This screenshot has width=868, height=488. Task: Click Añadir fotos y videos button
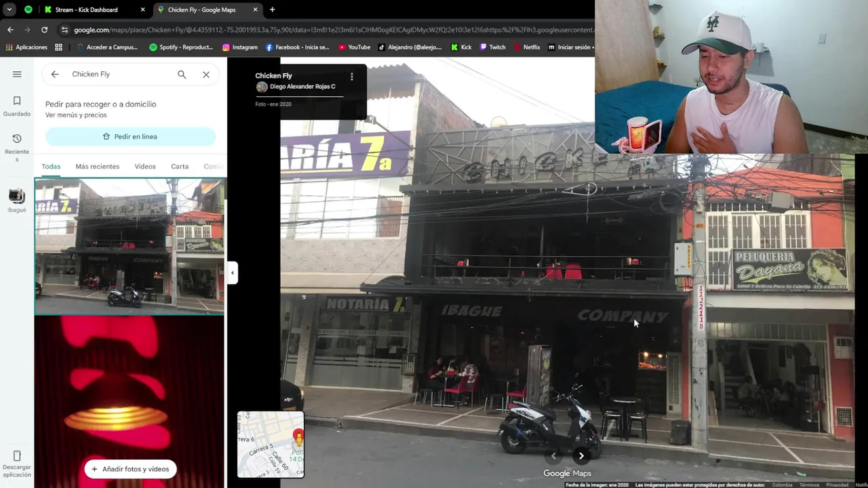pyautogui.click(x=130, y=469)
